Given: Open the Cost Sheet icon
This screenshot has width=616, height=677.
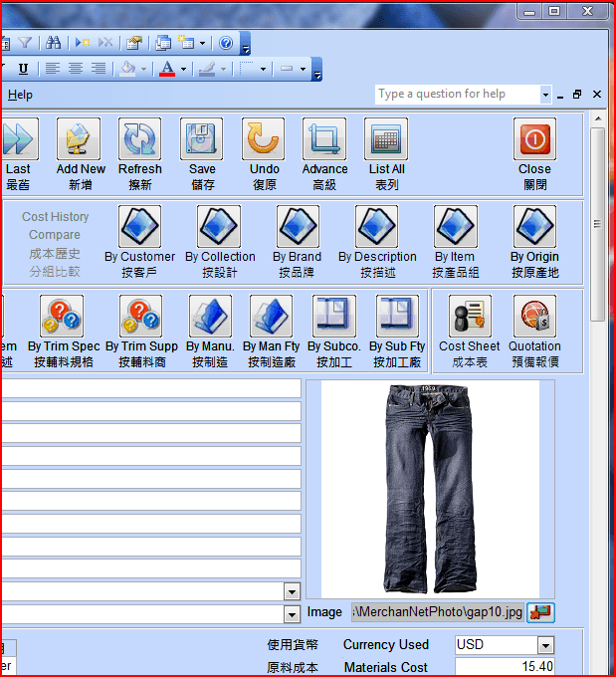Looking at the screenshot, I should pos(469,318).
